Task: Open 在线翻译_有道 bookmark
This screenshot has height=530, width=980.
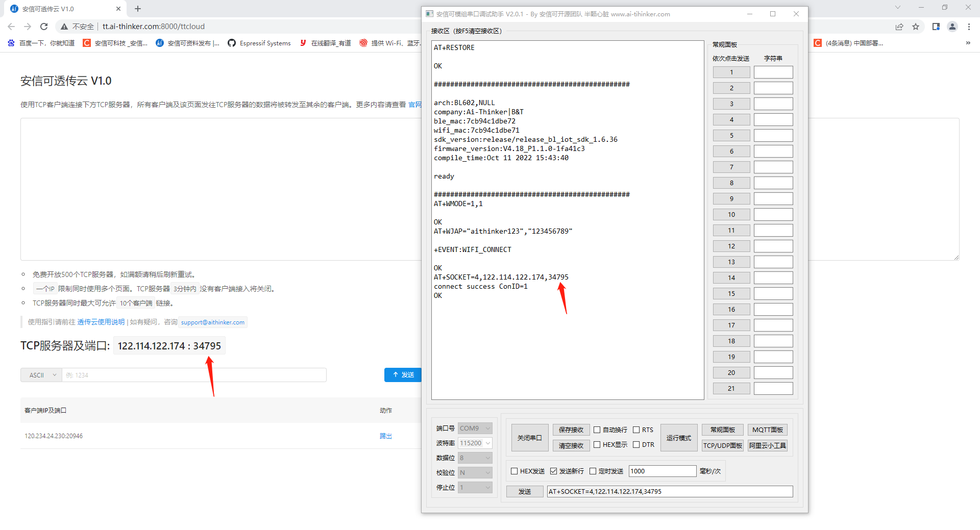Action: coord(325,43)
